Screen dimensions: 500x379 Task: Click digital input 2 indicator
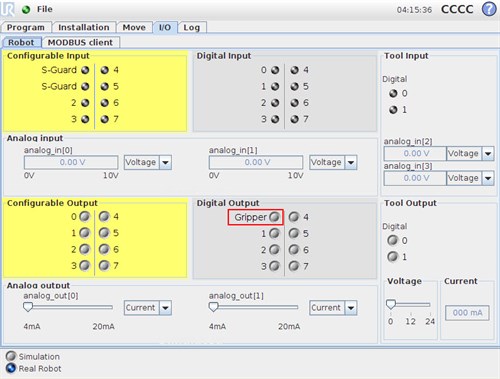pyautogui.click(x=275, y=103)
